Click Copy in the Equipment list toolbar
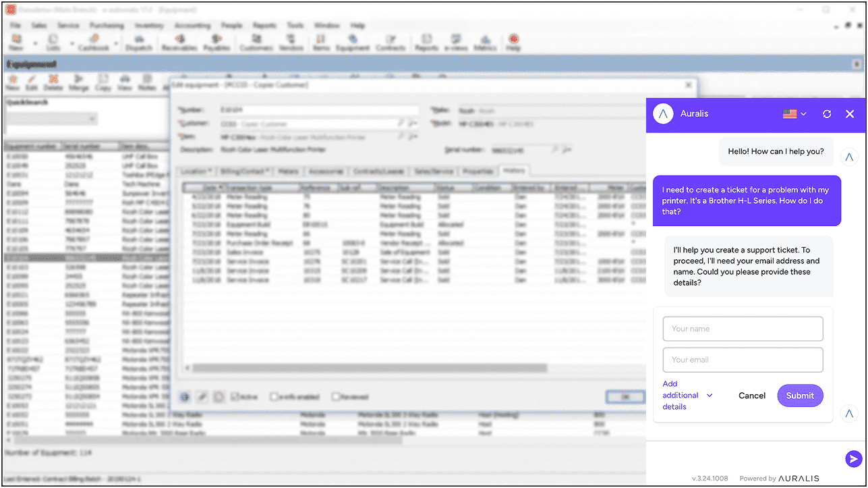The image size is (868, 488). [x=103, y=82]
